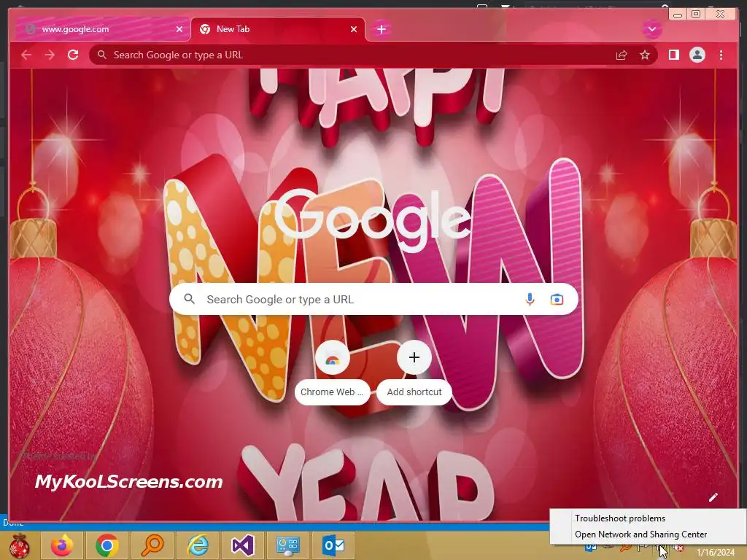Reload the current page

(x=73, y=55)
